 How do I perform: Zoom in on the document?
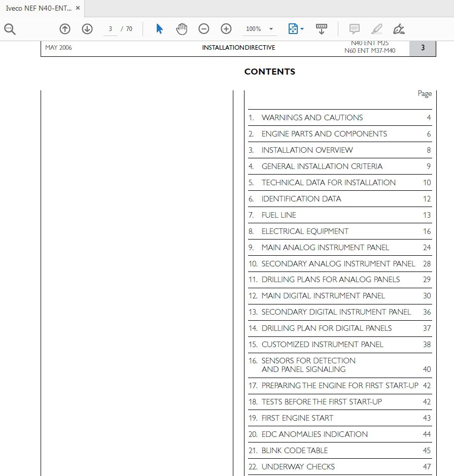pos(226,29)
